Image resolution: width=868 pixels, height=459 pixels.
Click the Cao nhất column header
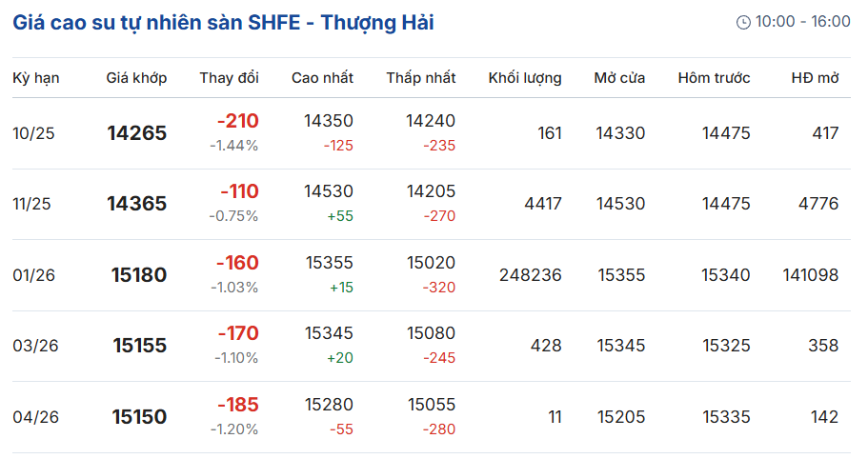click(322, 78)
